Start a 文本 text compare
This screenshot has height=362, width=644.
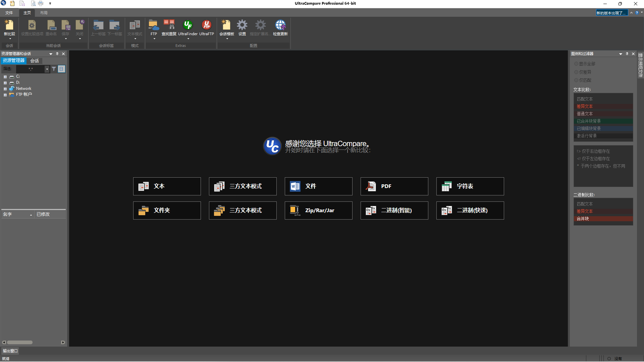[167, 186]
